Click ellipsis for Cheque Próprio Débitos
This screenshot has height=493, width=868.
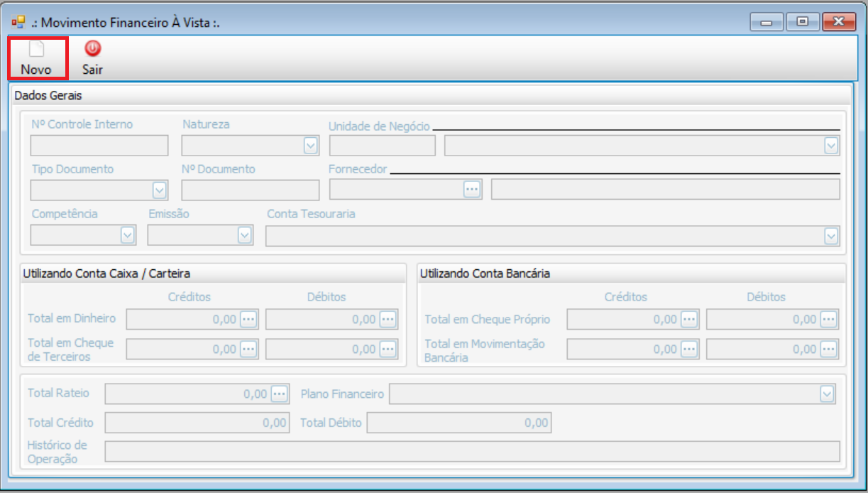point(829,320)
